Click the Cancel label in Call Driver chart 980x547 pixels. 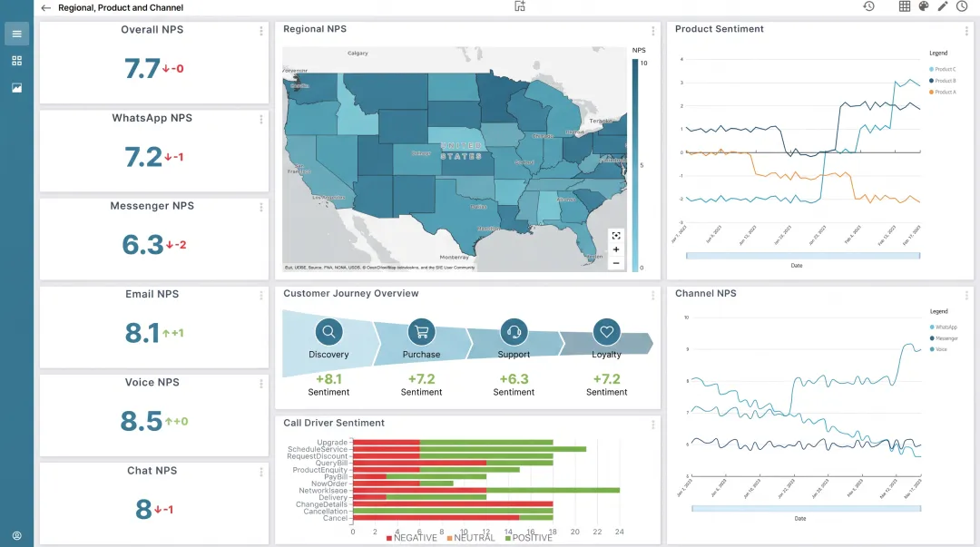point(335,518)
